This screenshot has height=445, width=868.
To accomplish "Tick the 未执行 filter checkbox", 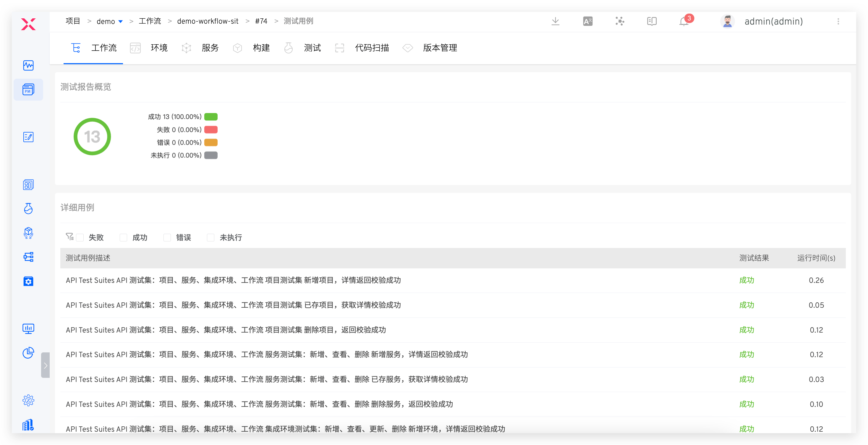I will pyautogui.click(x=211, y=238).
